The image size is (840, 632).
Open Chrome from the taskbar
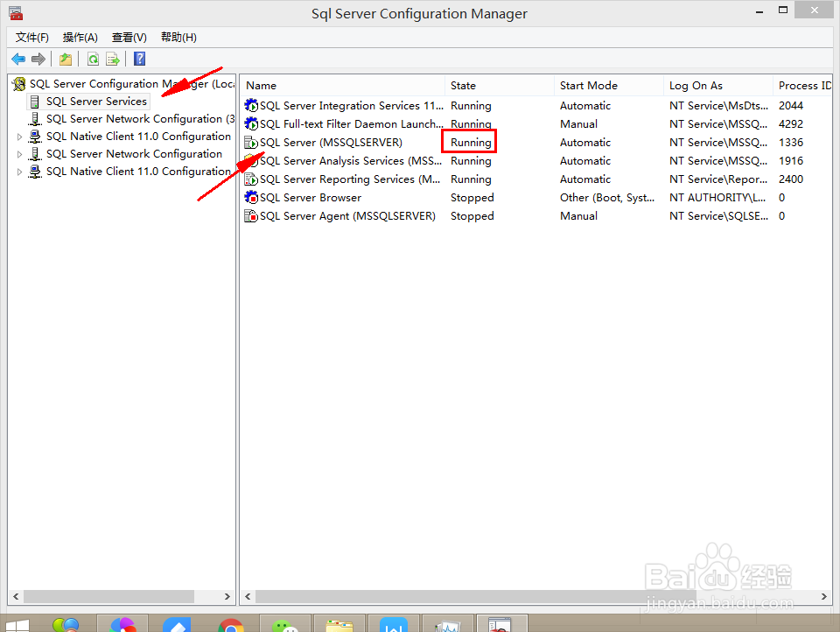point(231,625)
